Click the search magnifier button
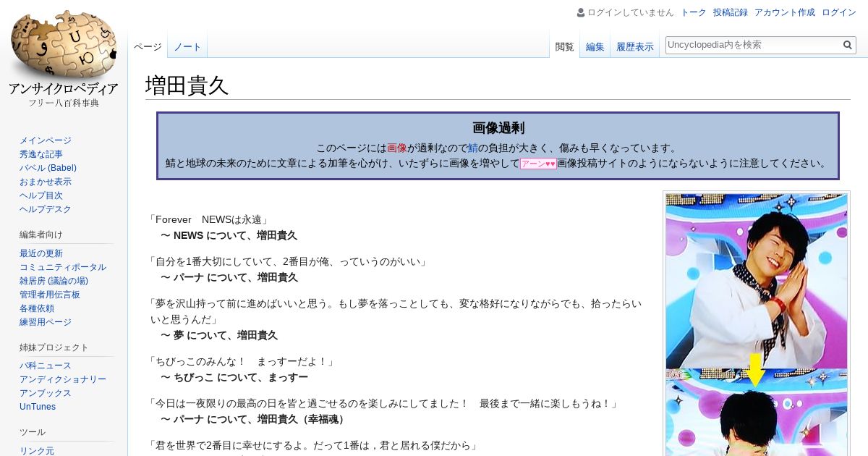868x456 pixels. pos(848,45)
